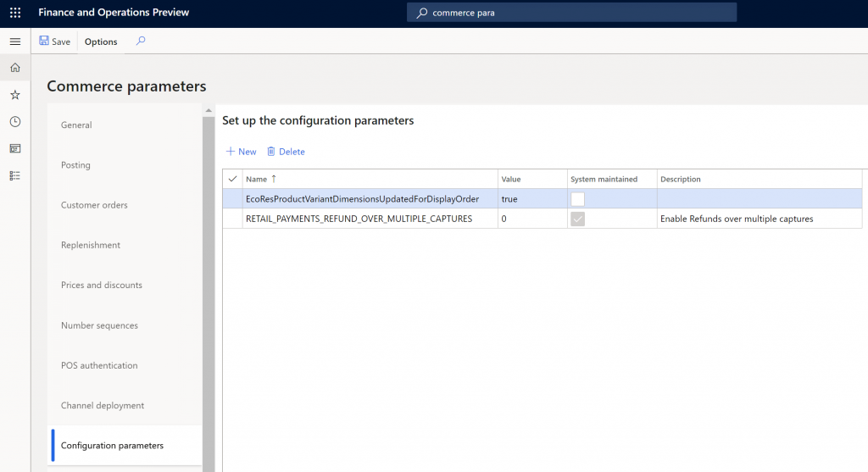Click the tab list scroll-up arrow
This screenshot has width=868, height=472.
(209, 110)
